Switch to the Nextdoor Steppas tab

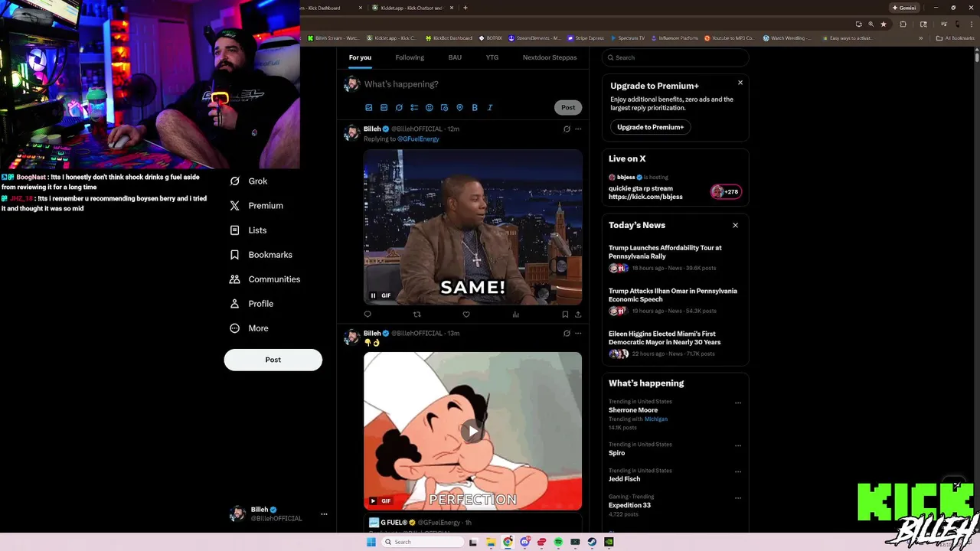(x=550, y=57)
